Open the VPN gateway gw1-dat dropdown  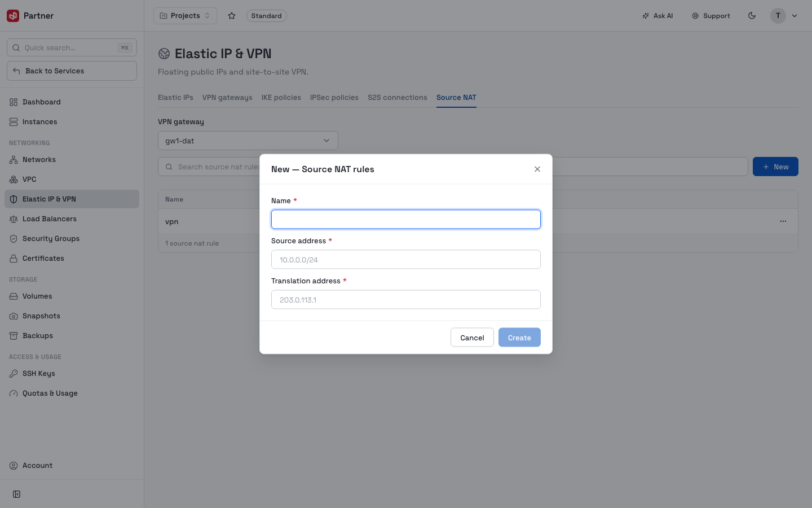click(x=248, y=141)
